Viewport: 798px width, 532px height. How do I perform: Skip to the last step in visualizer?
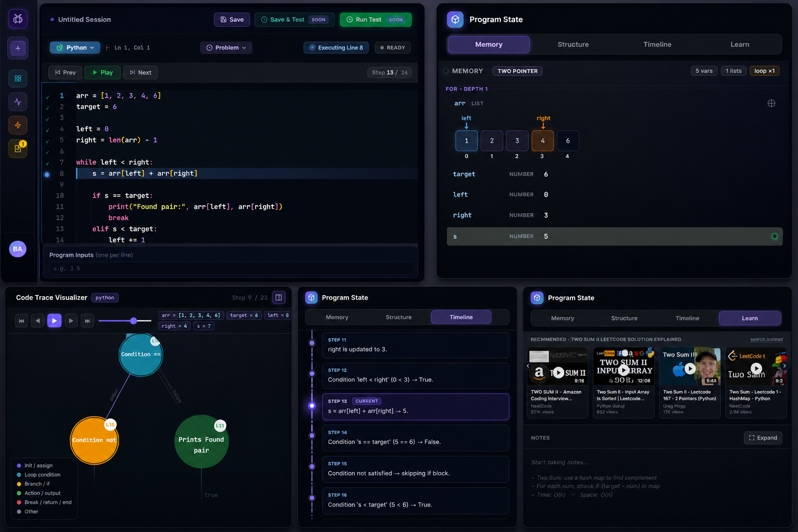87,321
